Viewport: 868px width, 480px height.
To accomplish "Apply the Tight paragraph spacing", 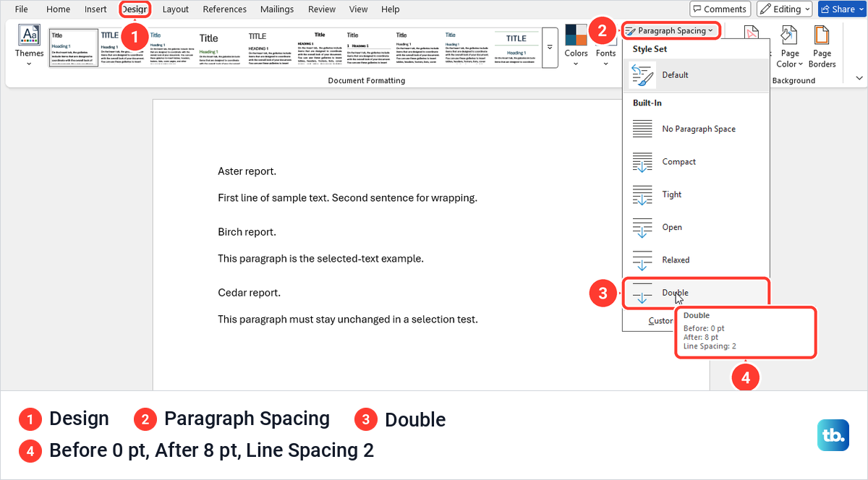I will pos(696,194).
